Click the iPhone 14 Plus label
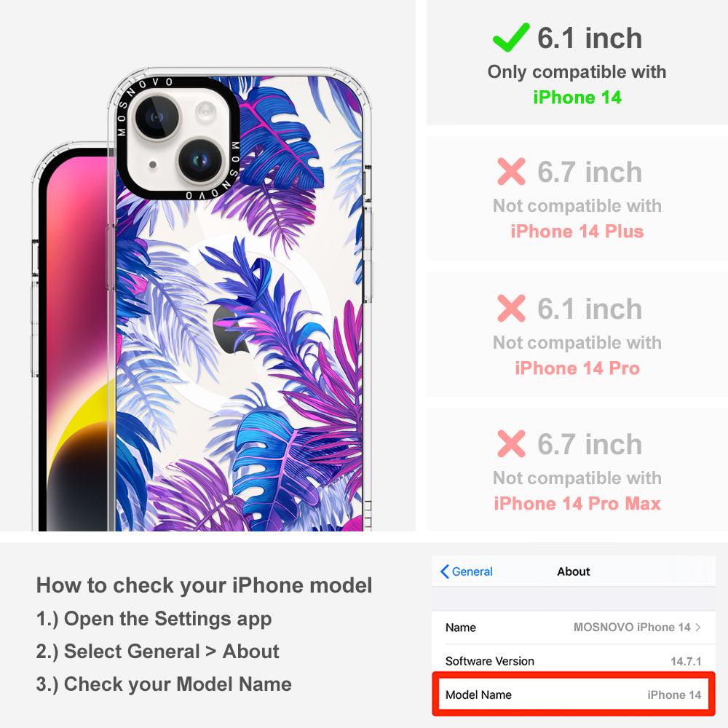Screen dimensions: 728x728 pos(577,232)
